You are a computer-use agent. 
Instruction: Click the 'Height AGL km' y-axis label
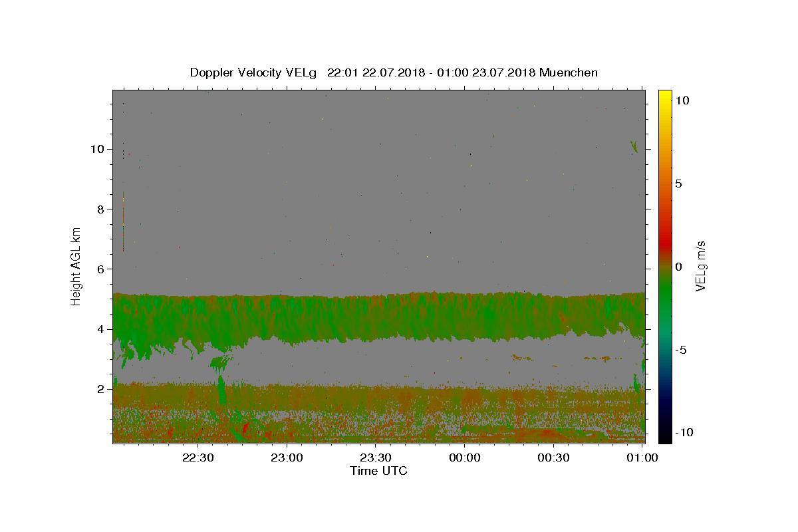click(76, 267)
